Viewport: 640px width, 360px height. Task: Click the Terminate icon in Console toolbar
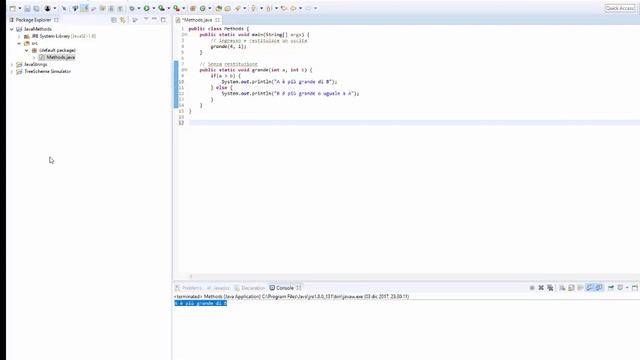[532, 288]
